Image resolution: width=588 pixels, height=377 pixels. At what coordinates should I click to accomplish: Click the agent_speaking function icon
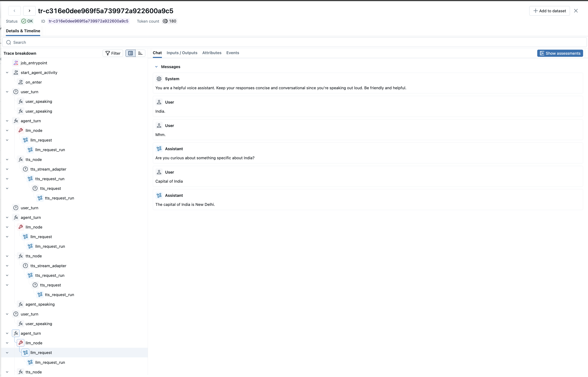tap(21, 304)
